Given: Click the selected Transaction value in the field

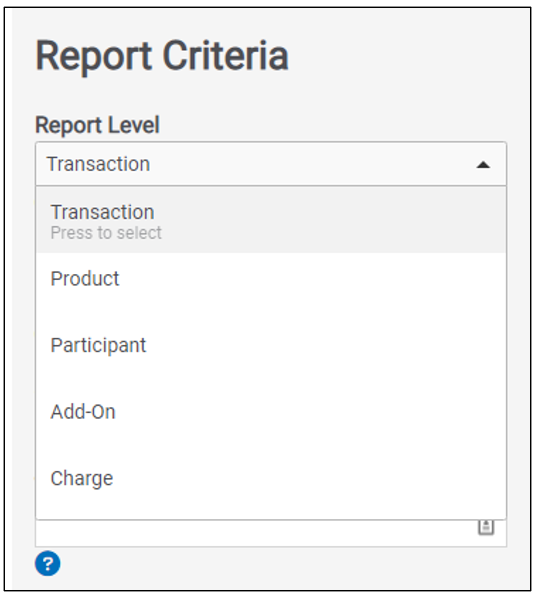Looking at the screenshot, I should click(98, 164).
